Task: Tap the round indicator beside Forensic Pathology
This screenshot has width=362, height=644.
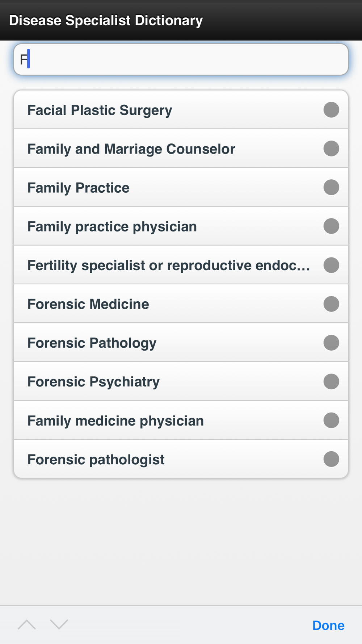Action: click(x=331, y=343)
